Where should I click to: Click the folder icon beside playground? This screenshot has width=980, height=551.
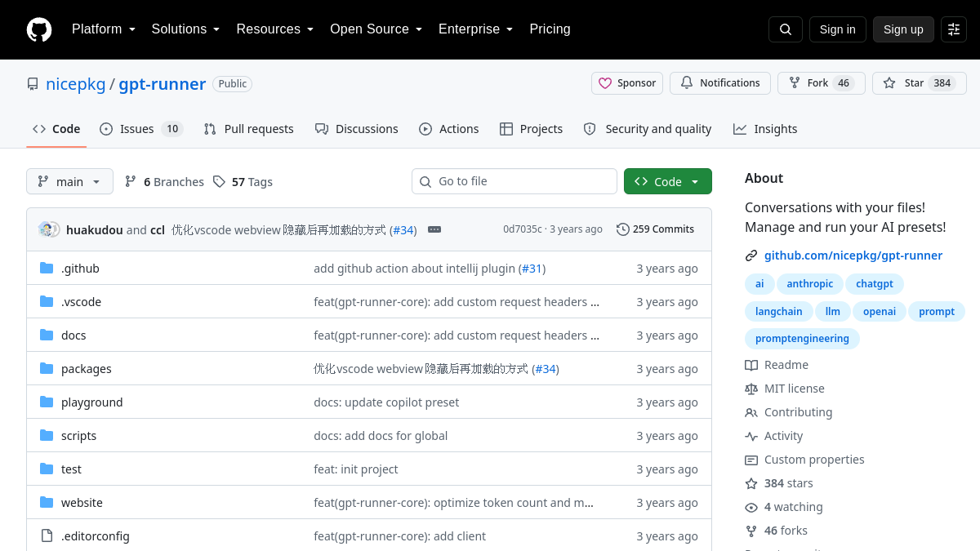47,402
